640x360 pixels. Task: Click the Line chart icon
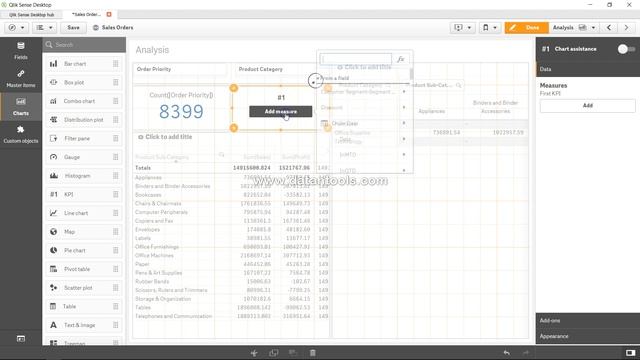(x=53, y=213)
